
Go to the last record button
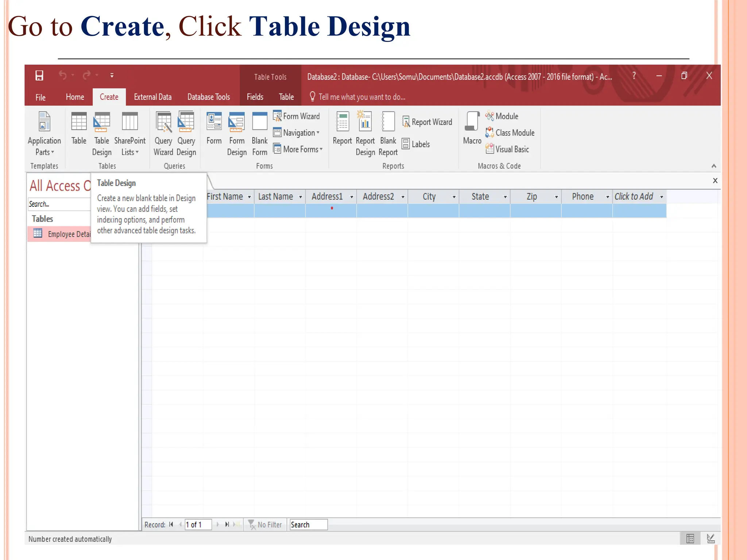[x=227, y=525]
